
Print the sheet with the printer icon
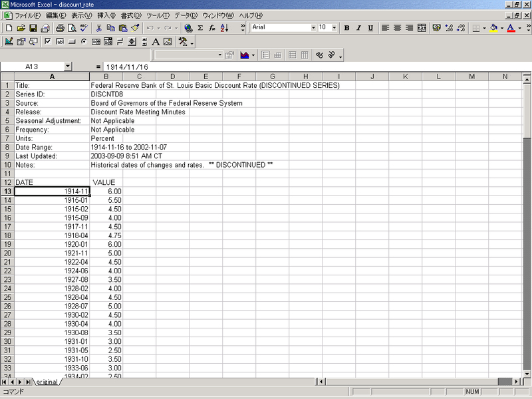coord(60,28)
